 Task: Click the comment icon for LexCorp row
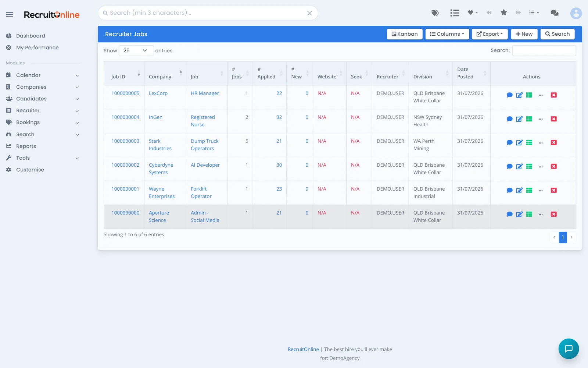[x=509, y=95]
